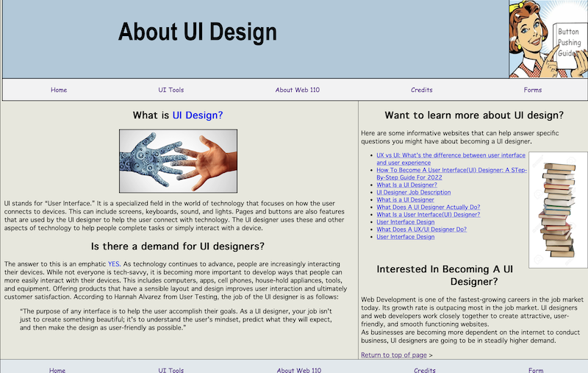Open Forms in the top navigation bar

coord(533,90)
